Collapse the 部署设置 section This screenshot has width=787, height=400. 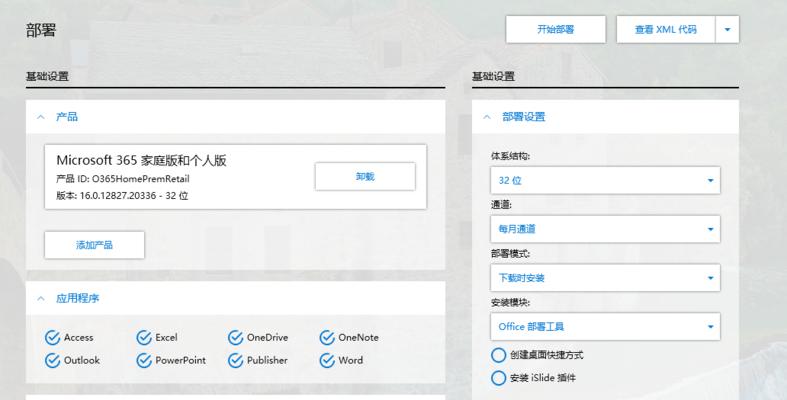487,117
